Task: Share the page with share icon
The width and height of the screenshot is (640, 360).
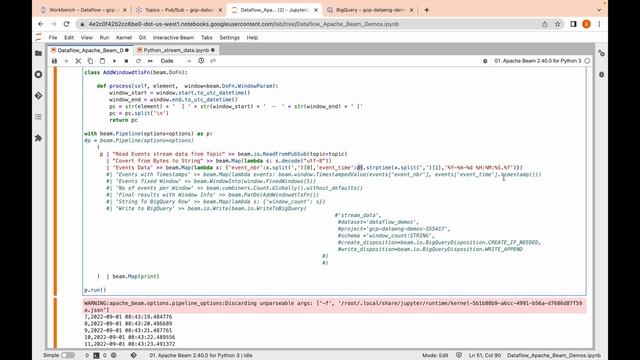Action: tap(544, 24)
